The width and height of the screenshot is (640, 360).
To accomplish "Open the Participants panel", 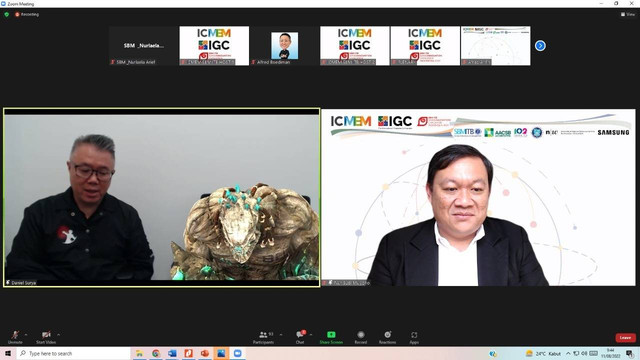I will (263, 337).
